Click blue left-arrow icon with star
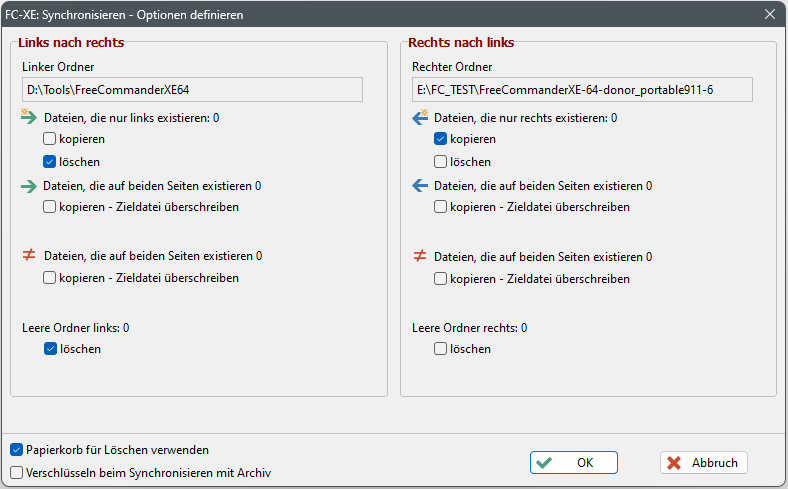The height and width of the screenshot is (489, 788). (420, 117)
